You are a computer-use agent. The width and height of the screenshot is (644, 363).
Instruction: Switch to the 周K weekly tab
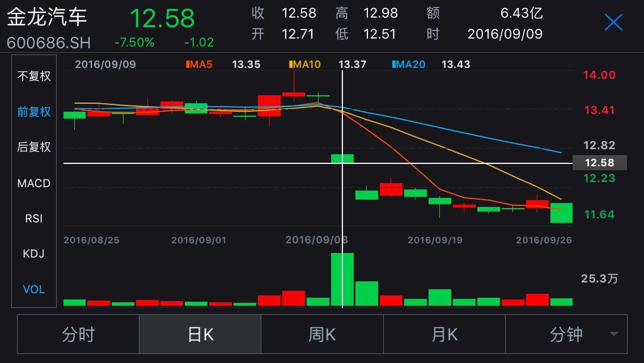point(321,334)
